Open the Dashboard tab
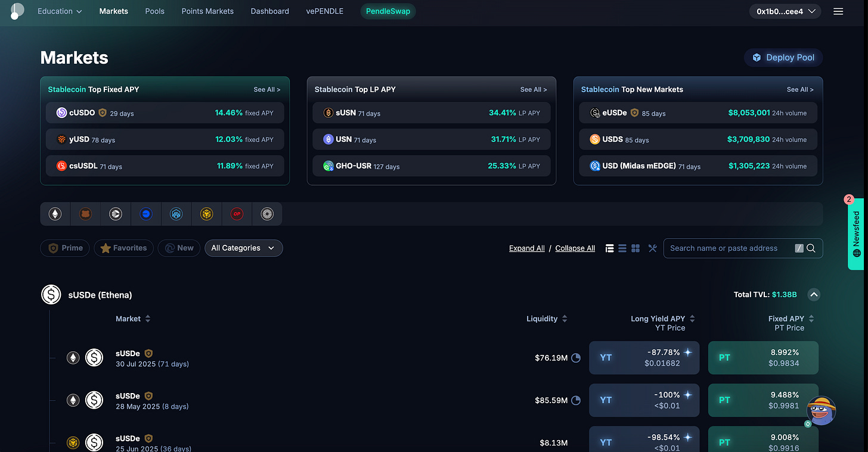The width and height of the screenshot is (868, 452). (270, 11)
